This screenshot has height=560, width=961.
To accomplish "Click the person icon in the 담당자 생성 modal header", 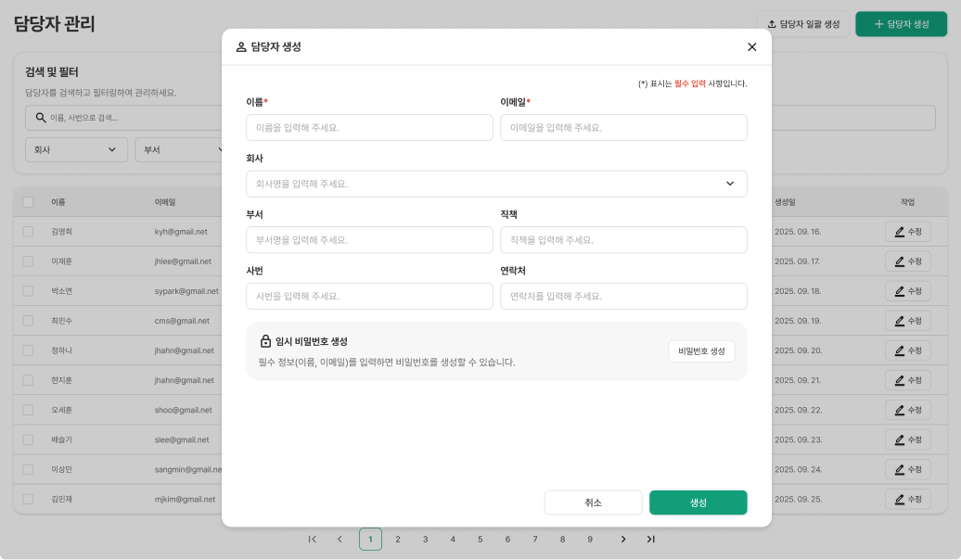I will tap(238, 47).
